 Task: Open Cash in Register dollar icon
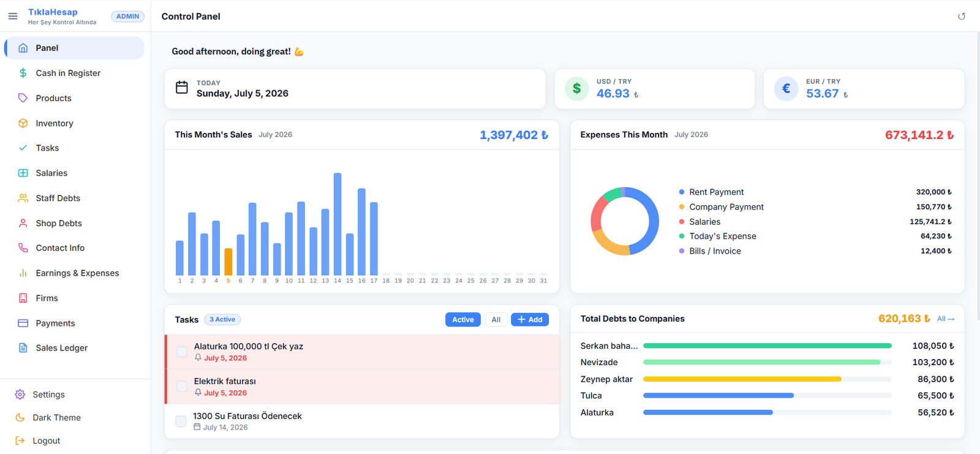pyautogui.click(x=23, y=73)
